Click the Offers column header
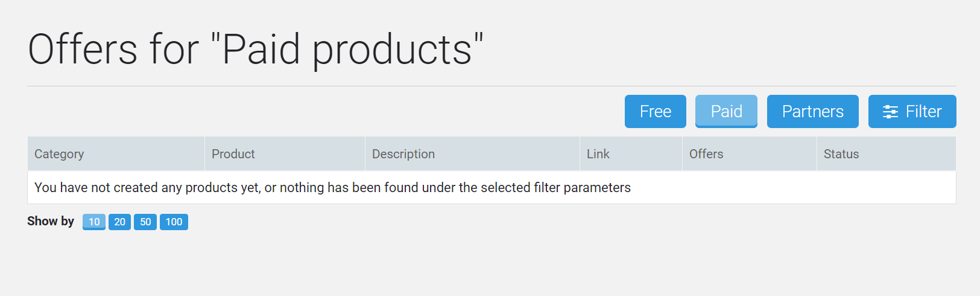The height and width of the screenshot is (296, 980). pos(749,153)
